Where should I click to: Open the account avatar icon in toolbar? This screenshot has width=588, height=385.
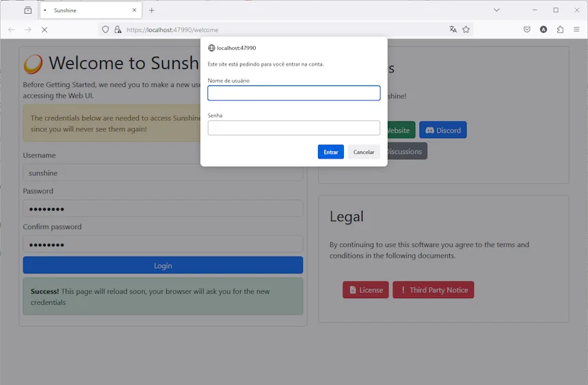544,29
